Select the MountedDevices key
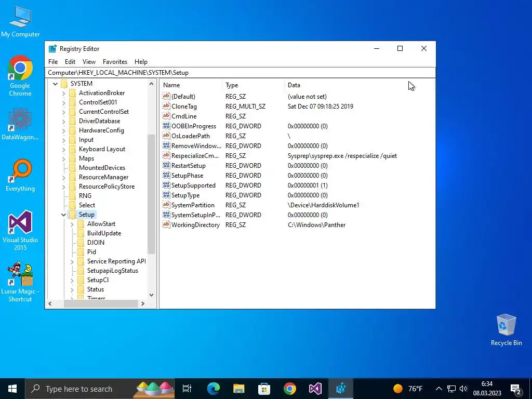Screen dimensions: 532x399 (x=102, y=168)
